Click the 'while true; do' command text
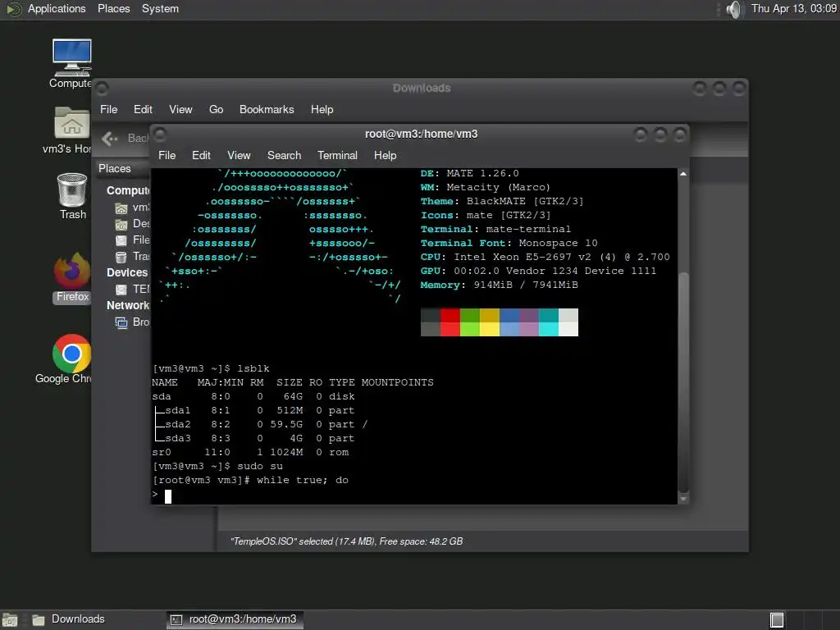840x630 pixels. point(303,481)
